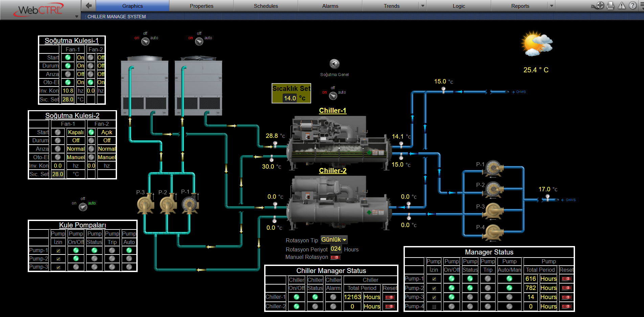Click the Sıcaklık Set 14.0 value field

point(290,98)
